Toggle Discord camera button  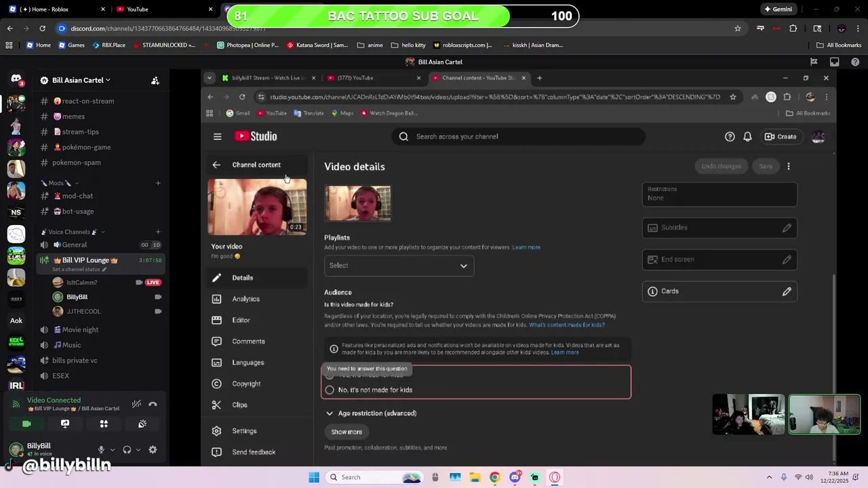26,424
